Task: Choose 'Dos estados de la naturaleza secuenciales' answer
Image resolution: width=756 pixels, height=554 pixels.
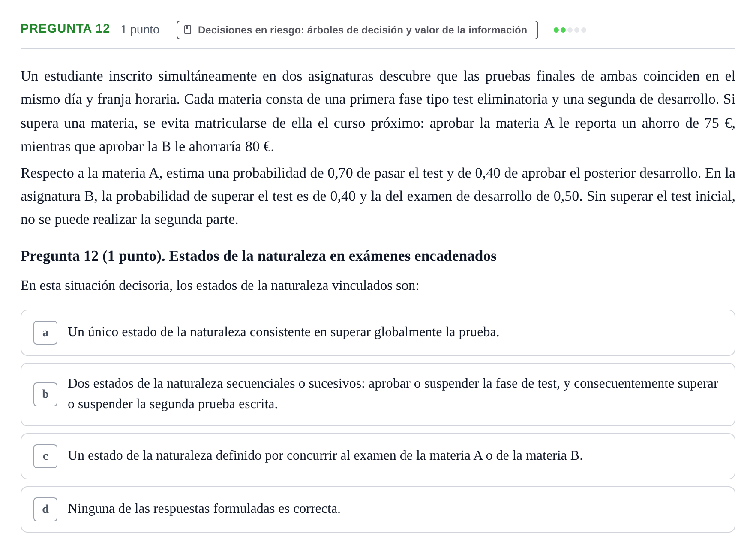Action: pyautogui.click(x=378, y=394)
